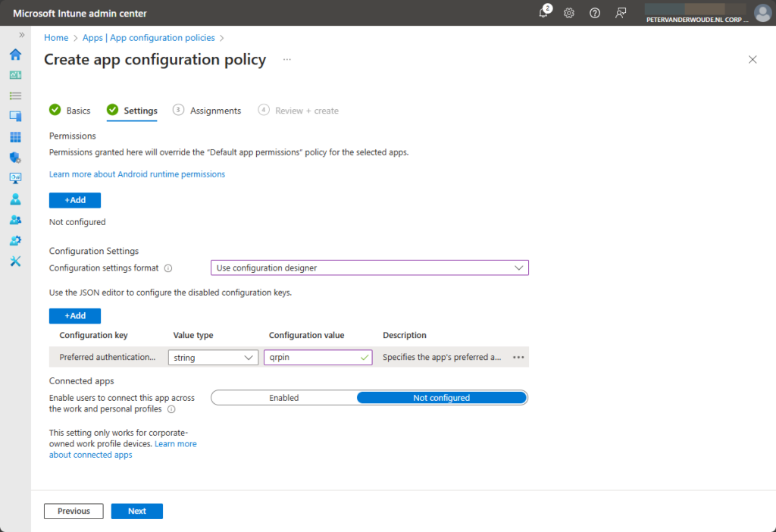Open the Home icon in sidebar

point(15,55)
